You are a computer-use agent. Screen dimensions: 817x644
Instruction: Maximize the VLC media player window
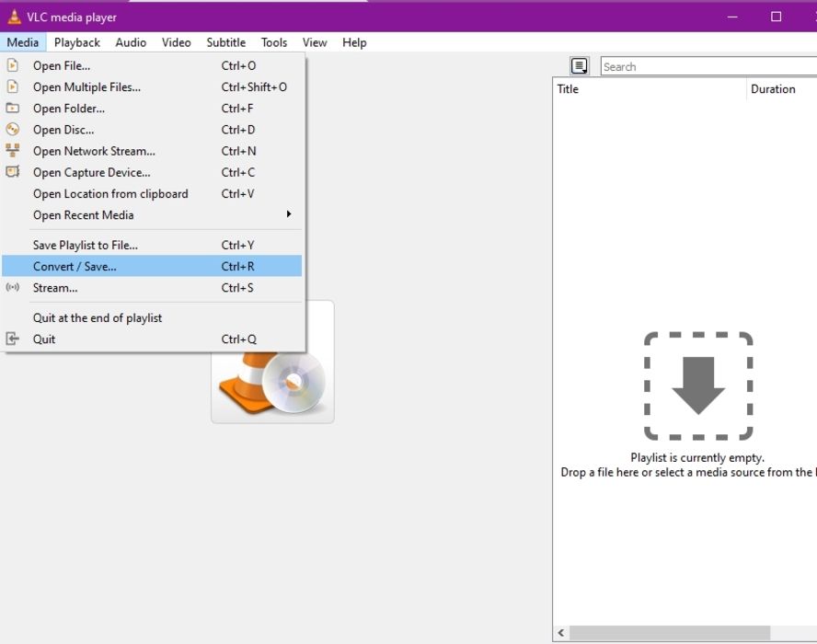pos(776,17)
